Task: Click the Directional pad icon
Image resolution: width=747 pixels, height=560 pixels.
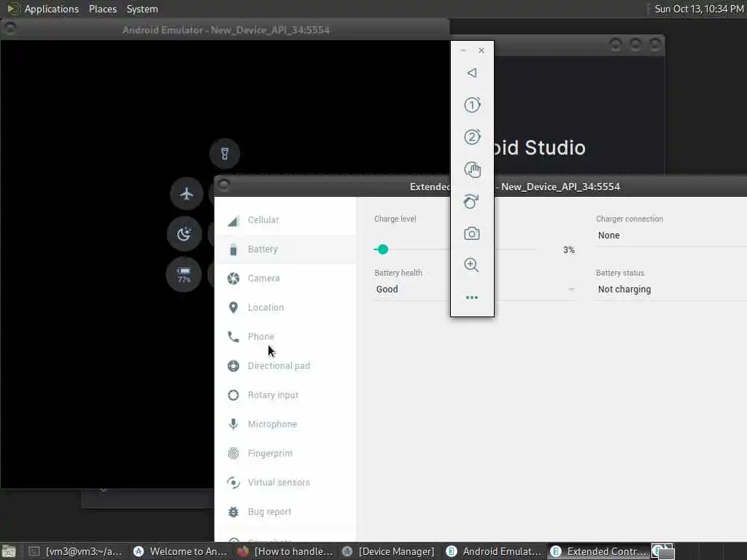Action: [x=233, y=366]
